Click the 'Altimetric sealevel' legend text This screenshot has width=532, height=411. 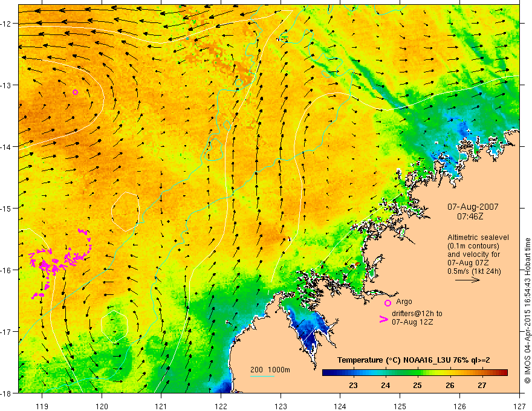click(x=478, y=238)
